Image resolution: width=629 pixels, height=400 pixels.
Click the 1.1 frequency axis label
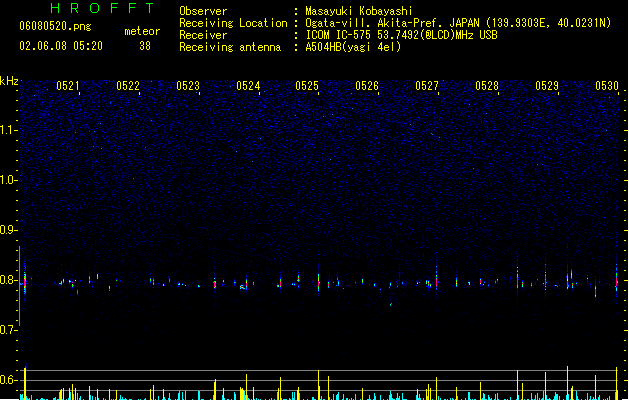pyautogui.click(x=8, y=130)
